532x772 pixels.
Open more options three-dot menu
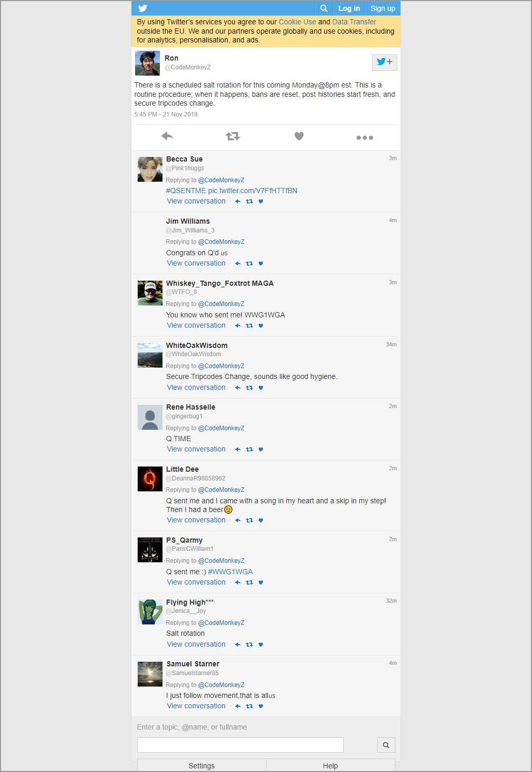click(x=364, y=137)
